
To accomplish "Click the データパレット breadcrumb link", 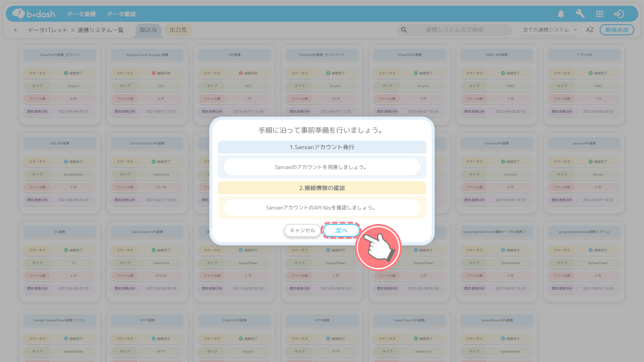I will tap(48, 30).
